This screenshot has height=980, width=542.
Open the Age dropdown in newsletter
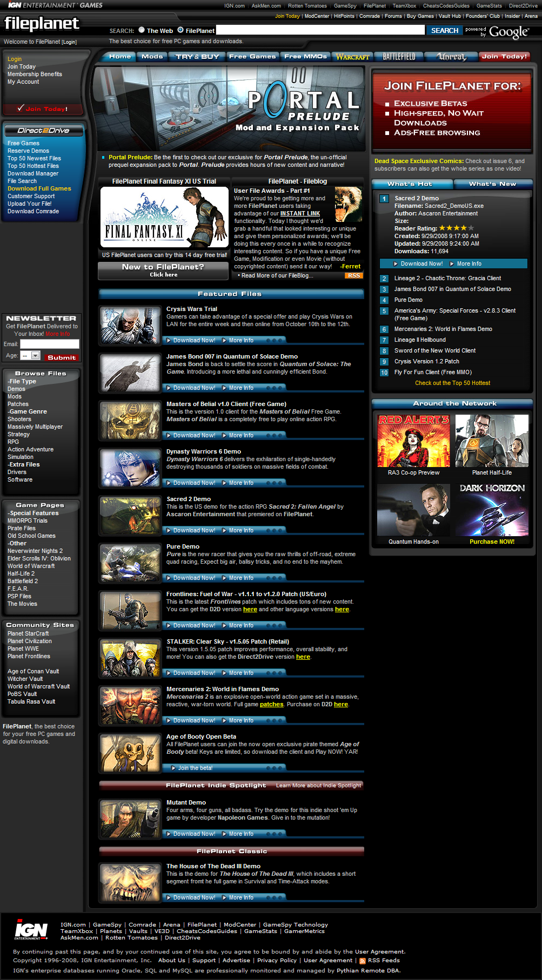[x=30, y=355]
